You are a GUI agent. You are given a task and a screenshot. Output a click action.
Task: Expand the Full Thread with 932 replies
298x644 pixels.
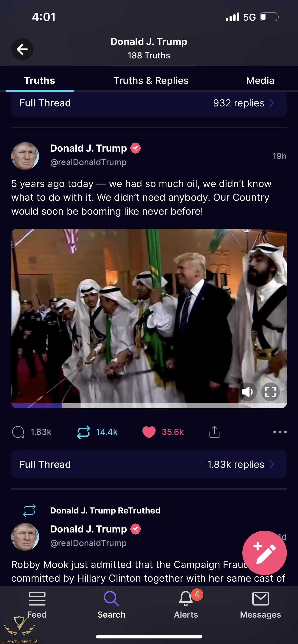tap(149, 103)
